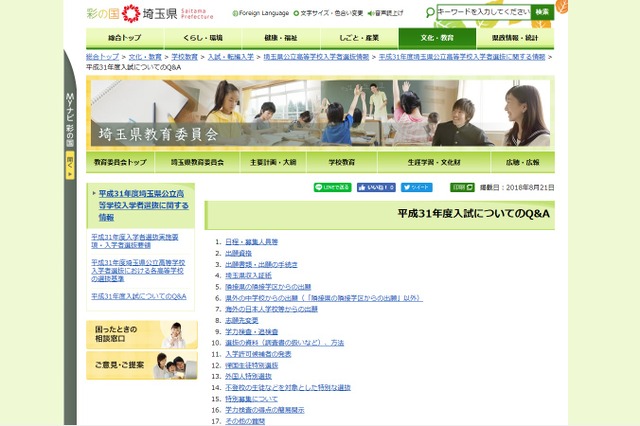Jump to item 16 学力検査の得点の簡易開示

pos(265,410)
